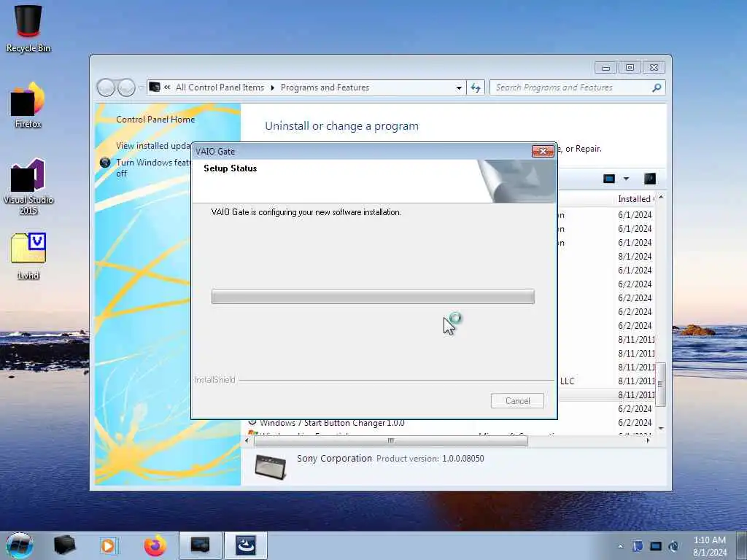This screenshot has width=747, height=560.
Task: Switch to the VAIO Gate installer taskbar button
Action: pyautogui.click(x=246, y=545)
